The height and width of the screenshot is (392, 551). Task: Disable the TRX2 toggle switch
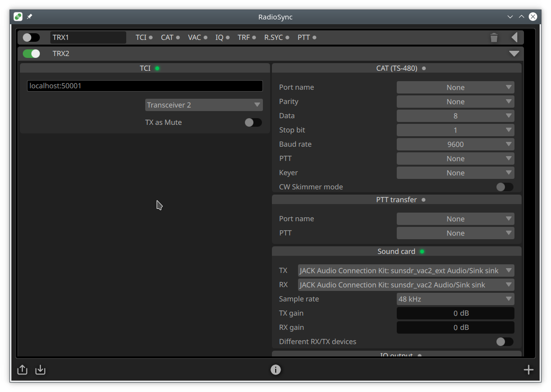click(31, 54)
